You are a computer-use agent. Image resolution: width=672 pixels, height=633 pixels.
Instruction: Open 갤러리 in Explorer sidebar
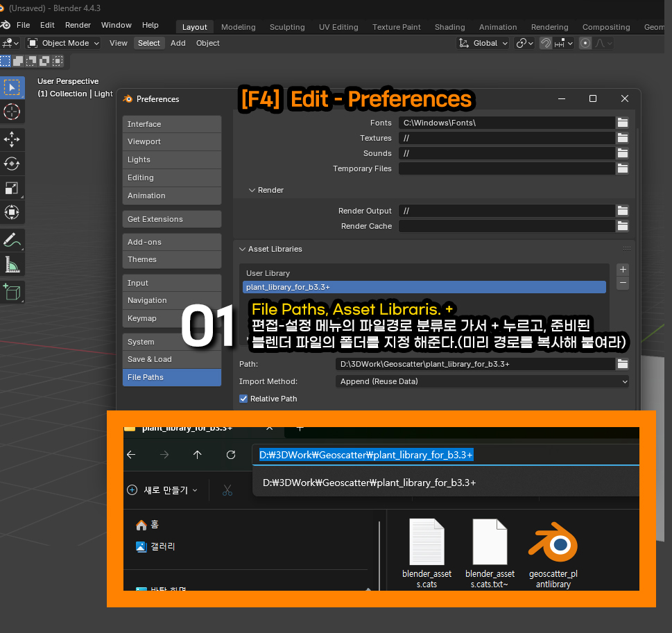(x=155, y=546)
